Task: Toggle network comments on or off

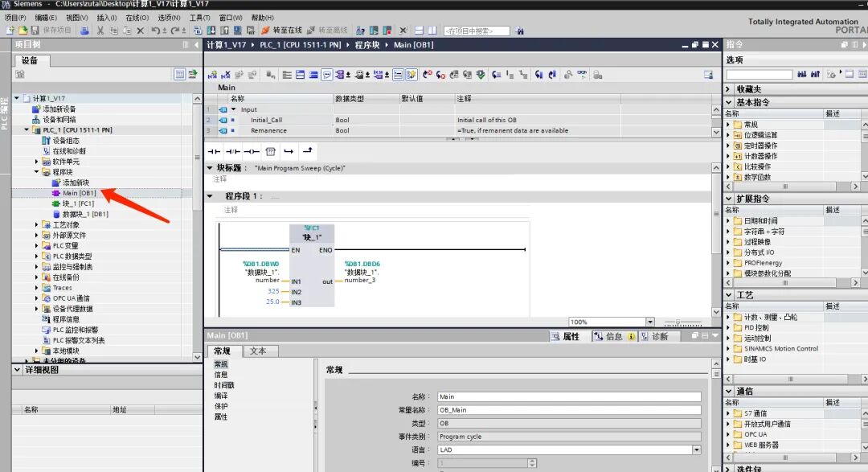Action: [x=399, y=75]
